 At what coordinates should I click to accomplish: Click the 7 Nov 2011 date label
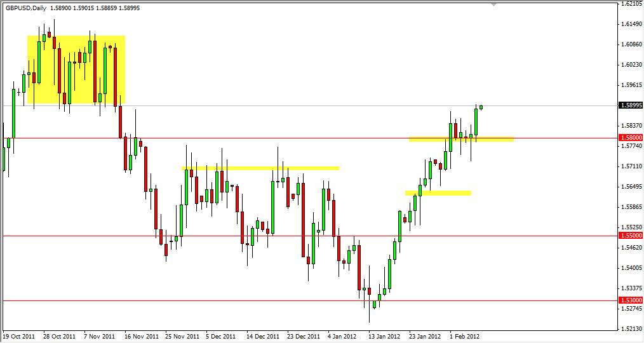100,337
